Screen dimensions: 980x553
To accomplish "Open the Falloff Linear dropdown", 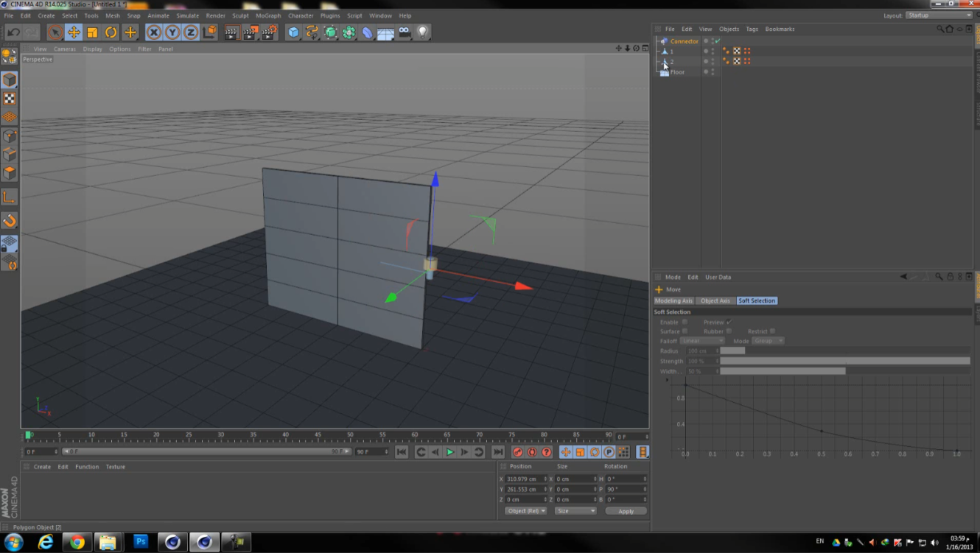I will point(702,341).
